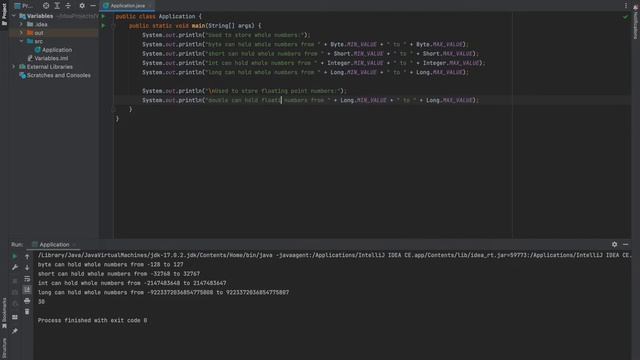Select the src folder label
The image size is (640, 360).
pos(38,41)
